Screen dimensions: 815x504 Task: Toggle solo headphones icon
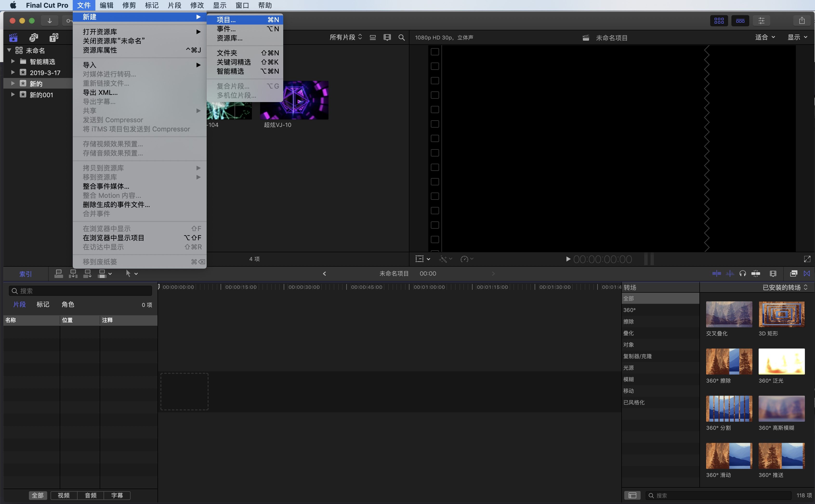click(743, 273)
